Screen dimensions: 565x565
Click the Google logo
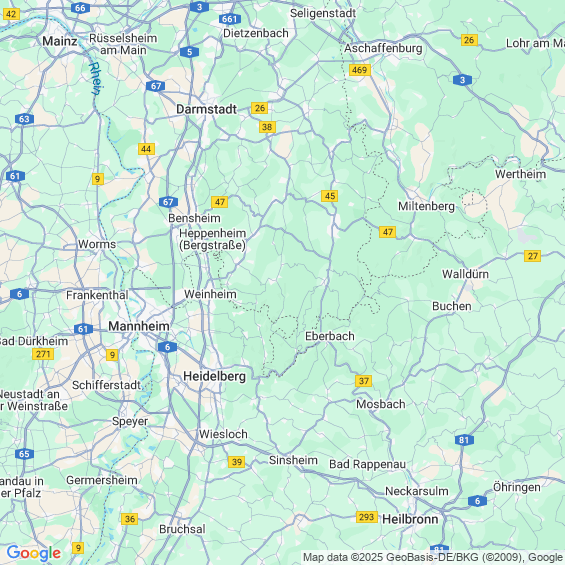(34, 553)
